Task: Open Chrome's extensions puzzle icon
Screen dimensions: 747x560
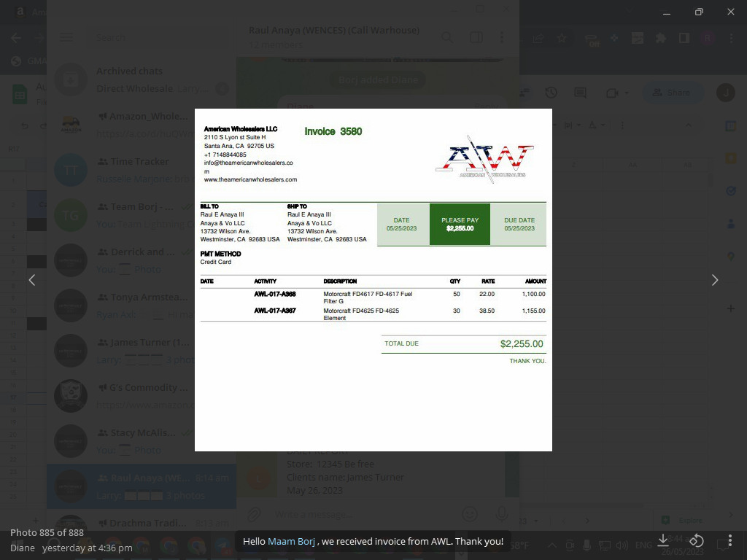Action: (x=660, y=38)
